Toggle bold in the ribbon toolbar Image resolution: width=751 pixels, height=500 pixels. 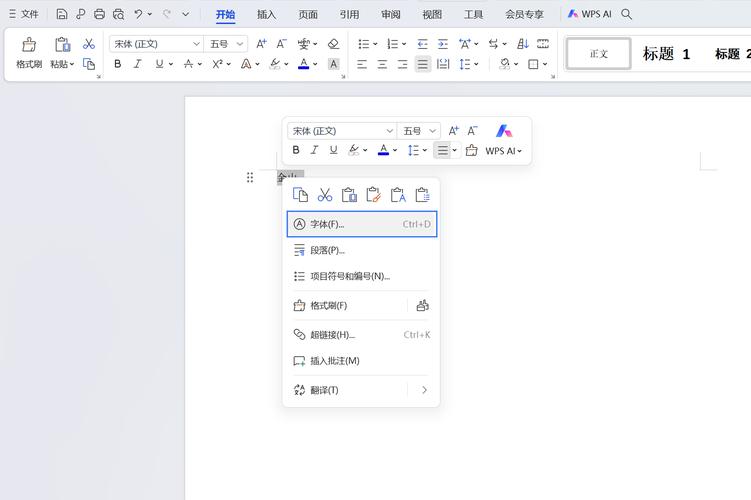117,64
